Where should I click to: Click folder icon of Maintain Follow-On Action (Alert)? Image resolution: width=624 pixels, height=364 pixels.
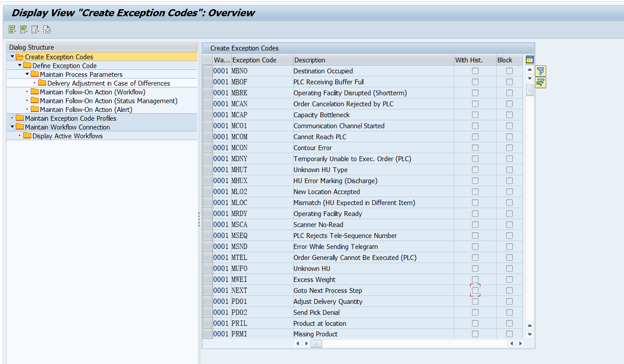click(x=35, y=110)
